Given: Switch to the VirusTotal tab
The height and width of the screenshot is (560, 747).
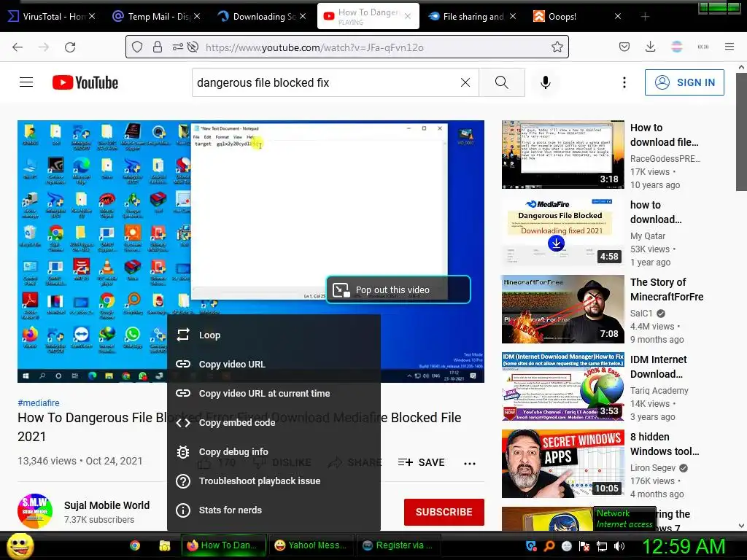Looking at the screenshot, I should pyautogui.click(x=53, y=17).
